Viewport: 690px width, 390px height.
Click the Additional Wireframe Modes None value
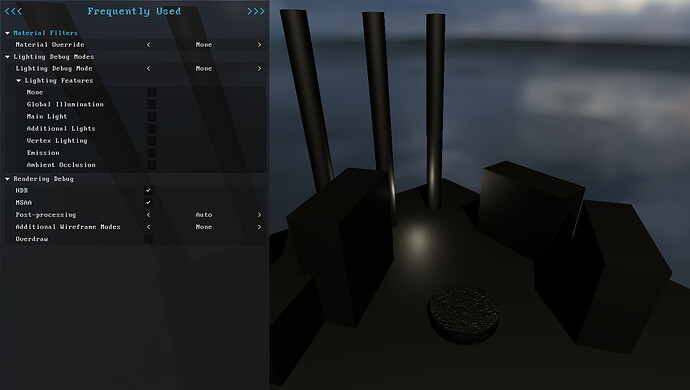point(204,227)
